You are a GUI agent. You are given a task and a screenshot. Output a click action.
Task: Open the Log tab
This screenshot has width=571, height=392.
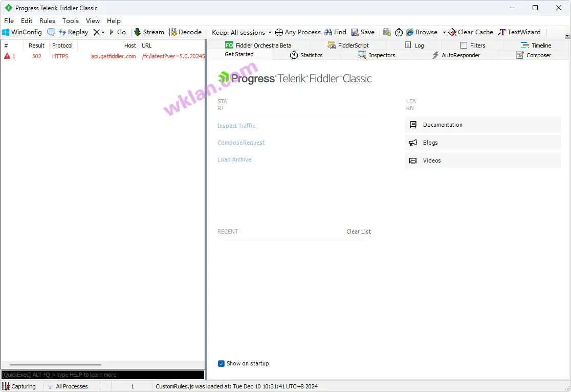tap(414, 45)
